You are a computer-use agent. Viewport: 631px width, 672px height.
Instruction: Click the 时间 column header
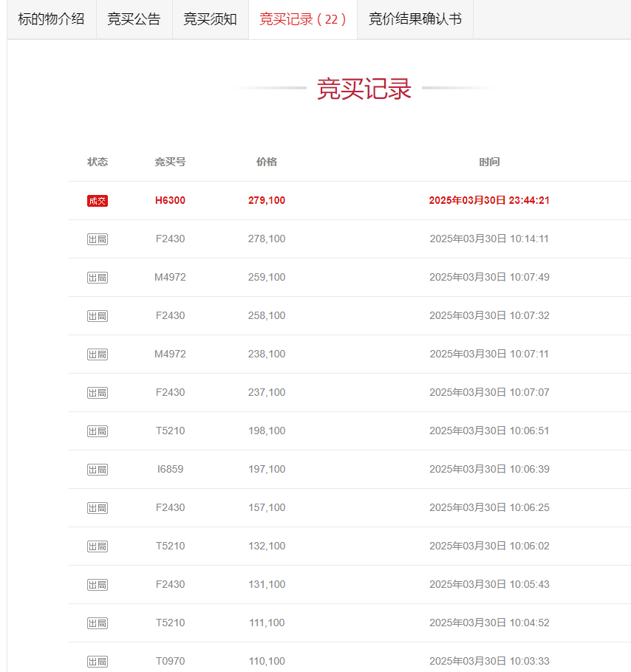click(x=489, y=162)
